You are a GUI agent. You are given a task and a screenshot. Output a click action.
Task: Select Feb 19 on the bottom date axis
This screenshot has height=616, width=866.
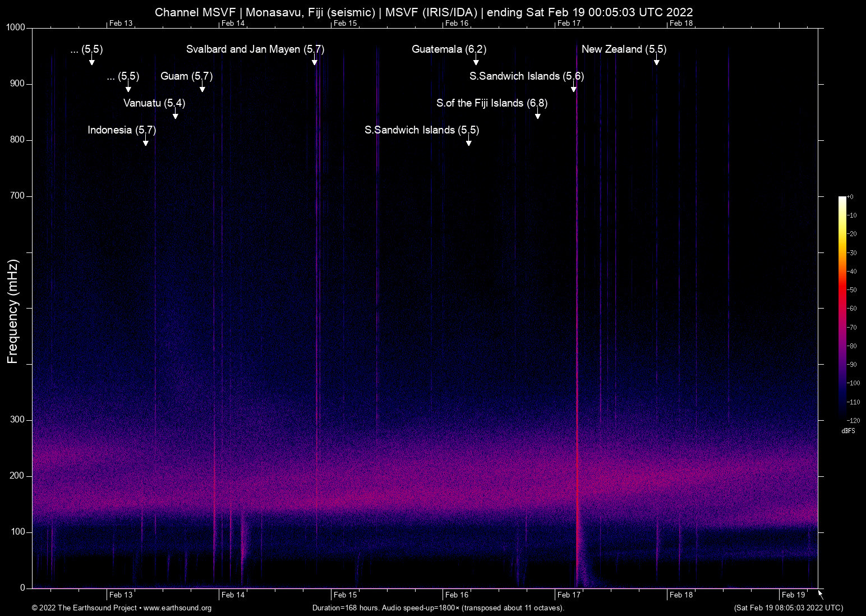point(794,595)
